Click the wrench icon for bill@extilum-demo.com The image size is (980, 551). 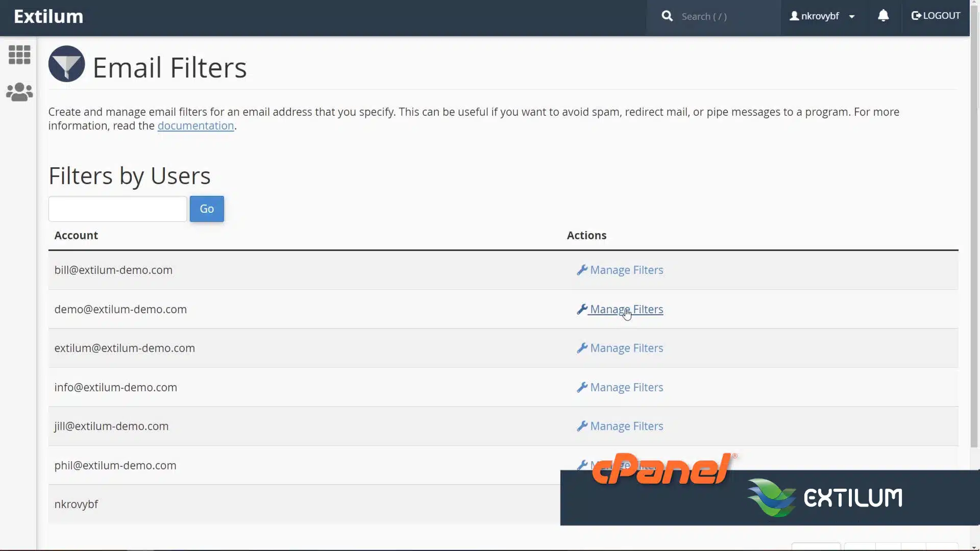coord(582,270)
